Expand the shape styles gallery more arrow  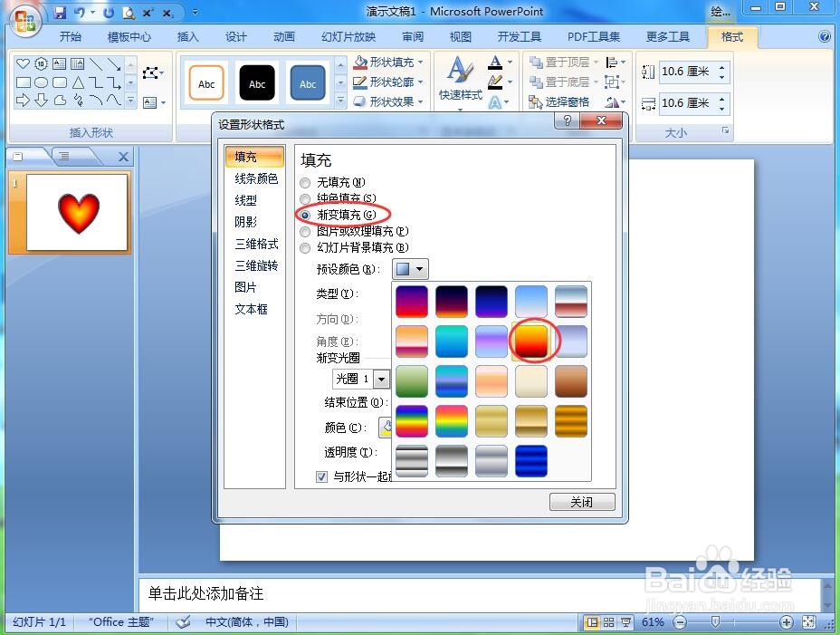coord(340,101)
